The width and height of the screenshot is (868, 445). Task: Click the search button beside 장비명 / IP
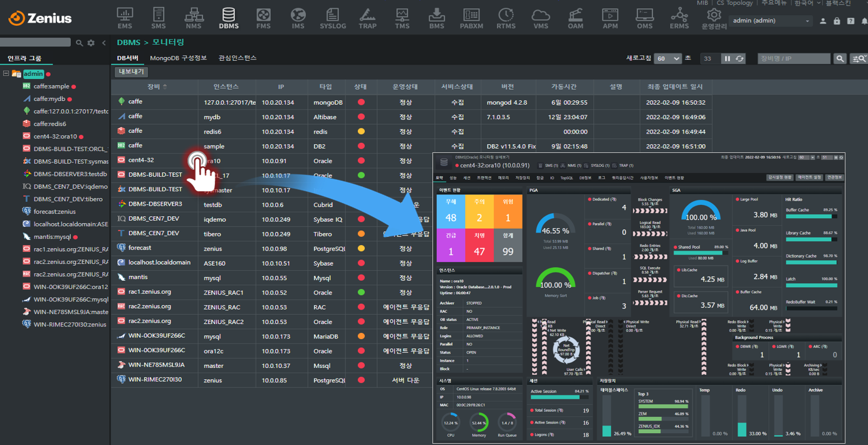[840, 58]
